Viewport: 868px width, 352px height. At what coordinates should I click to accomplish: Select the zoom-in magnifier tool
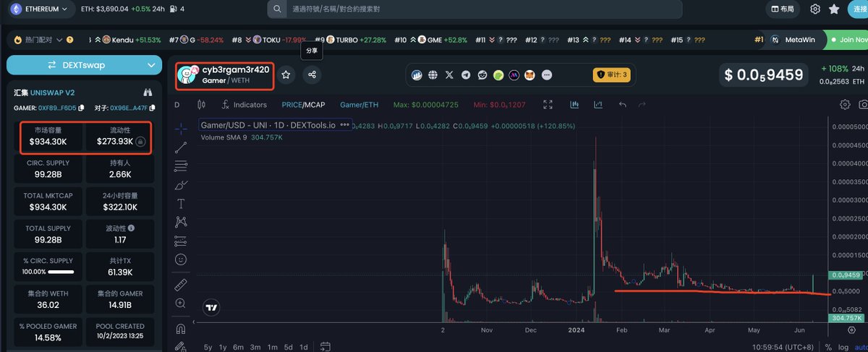click(x=181, y=304)
